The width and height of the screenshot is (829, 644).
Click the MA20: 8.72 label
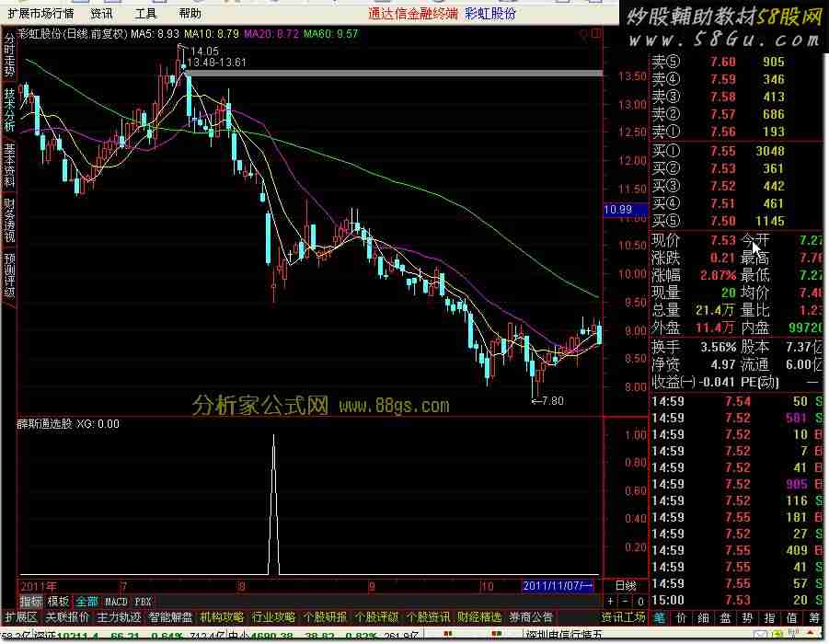tap(271, 34)
